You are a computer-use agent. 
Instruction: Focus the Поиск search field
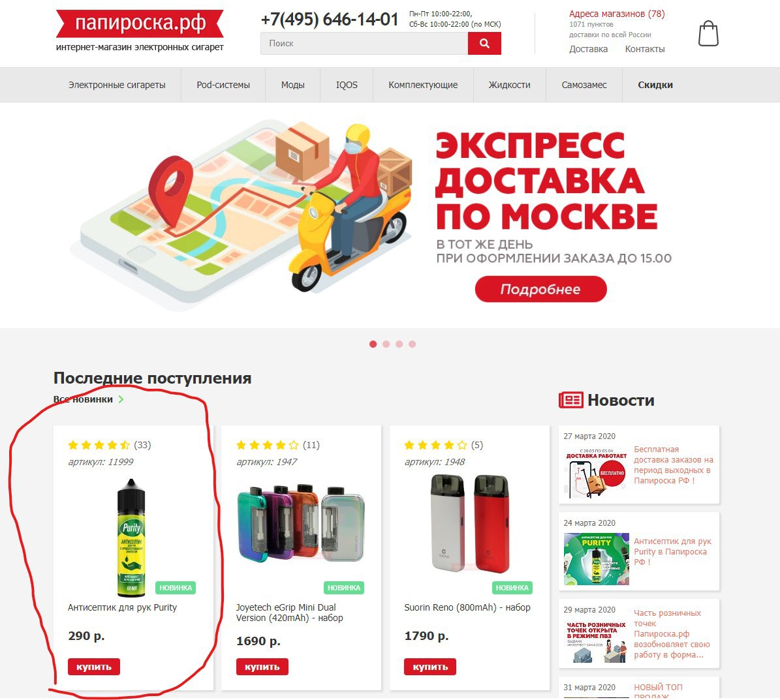tap(364, 43)
